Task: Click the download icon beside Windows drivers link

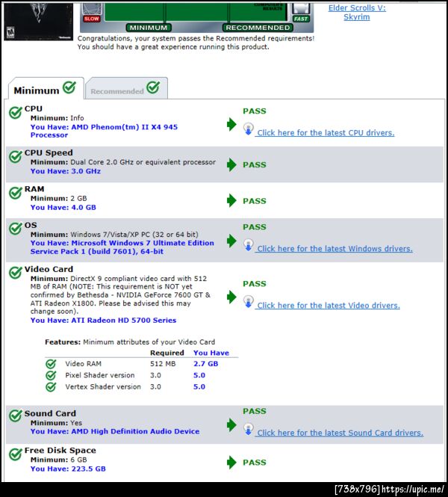Action: (x=249, y=245)
